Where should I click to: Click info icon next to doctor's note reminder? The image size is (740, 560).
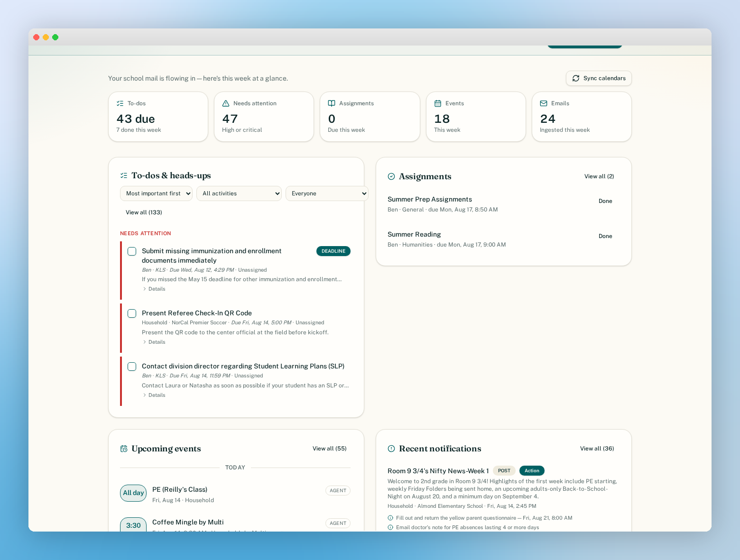tap(390, 527)
